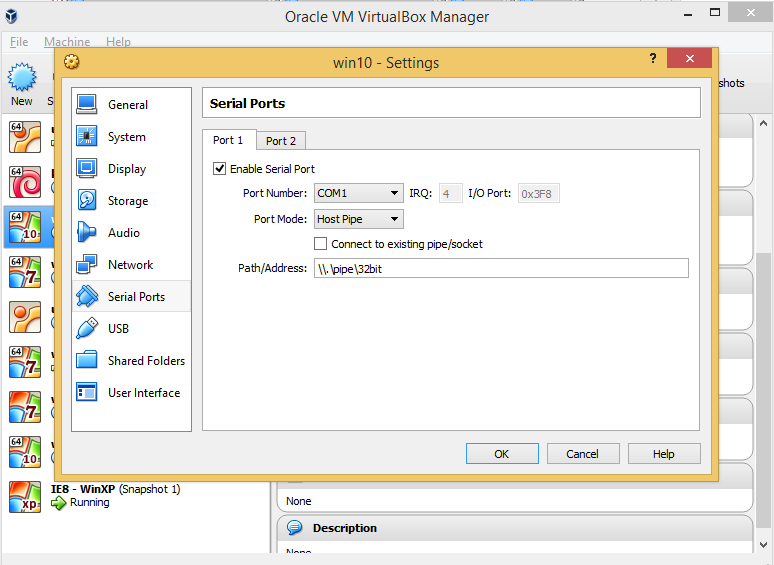
Task: Click the question mark help icon
Action: (653, 58)
